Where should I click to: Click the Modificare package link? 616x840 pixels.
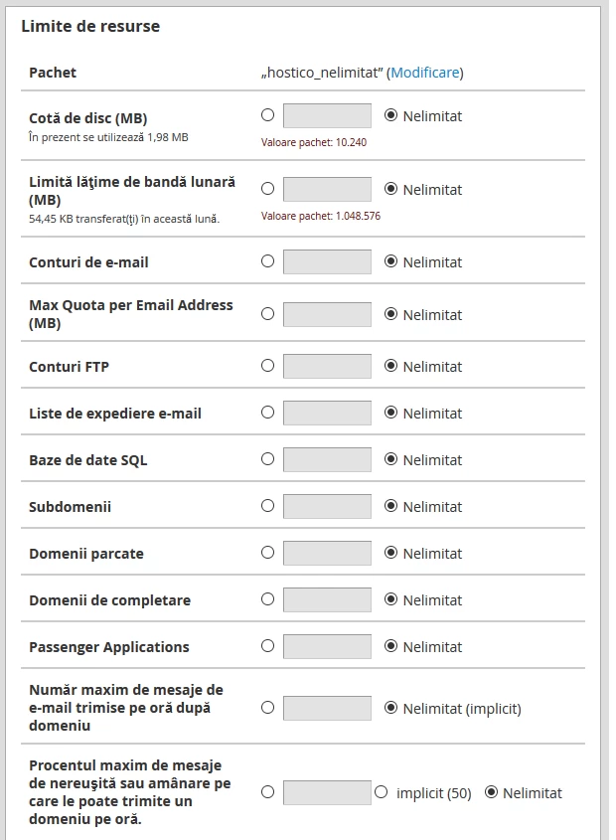pos(424,73)
